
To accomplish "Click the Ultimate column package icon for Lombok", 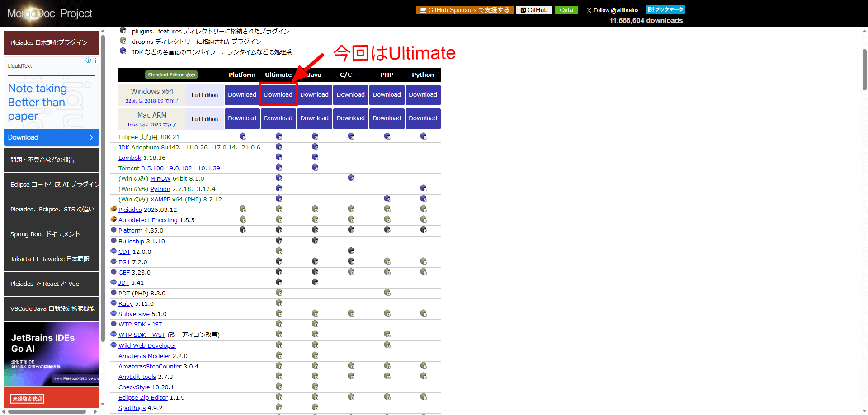I will (x=278, y=157).
